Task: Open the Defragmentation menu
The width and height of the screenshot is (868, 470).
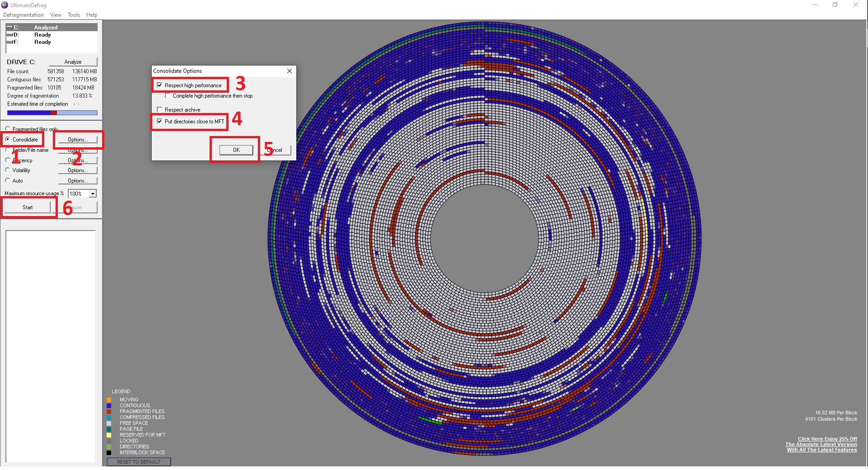Action: pos(23,15)
